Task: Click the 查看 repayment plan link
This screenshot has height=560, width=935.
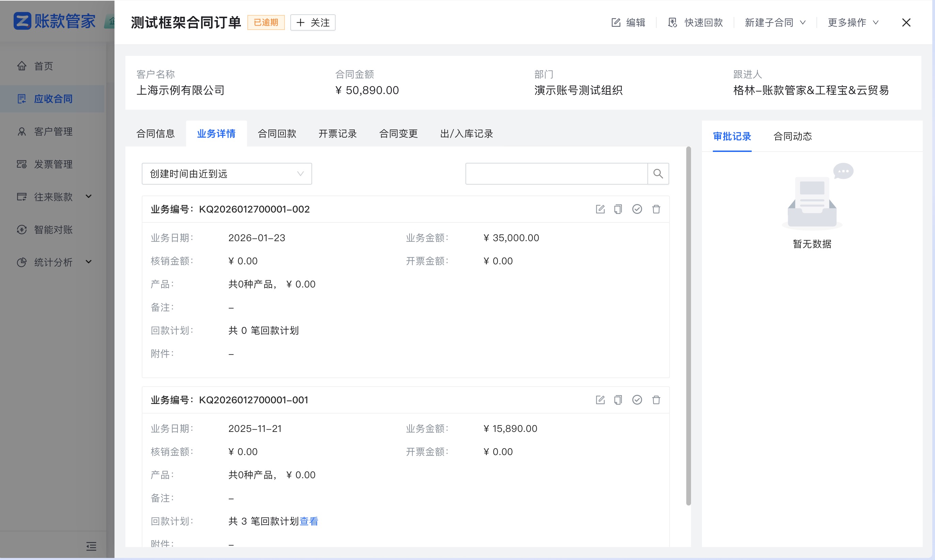Action: 309,521
